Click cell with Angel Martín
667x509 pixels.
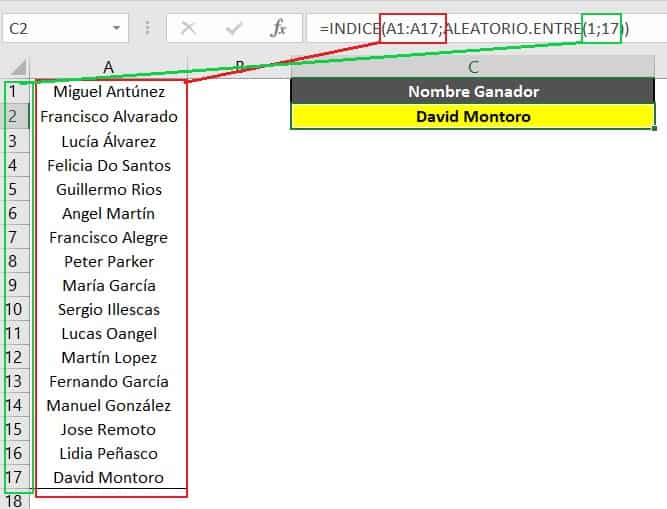click(x=109, y=213)
